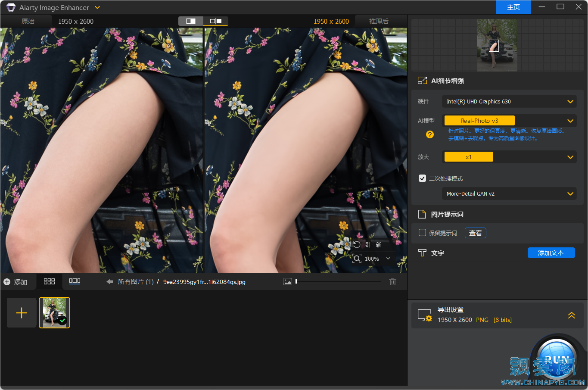Click the 添加 add images button
588x390 pixels.
tap(16, 282)
